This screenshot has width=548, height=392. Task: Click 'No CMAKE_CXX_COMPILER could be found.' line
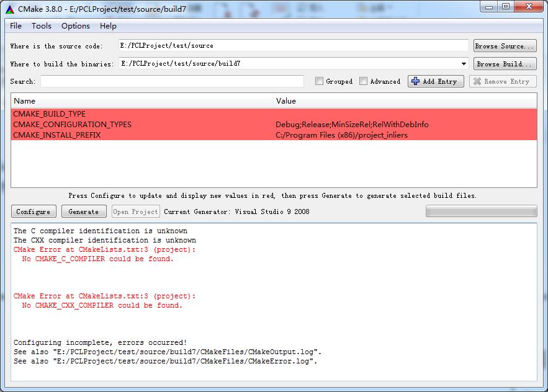click(102, 305)
